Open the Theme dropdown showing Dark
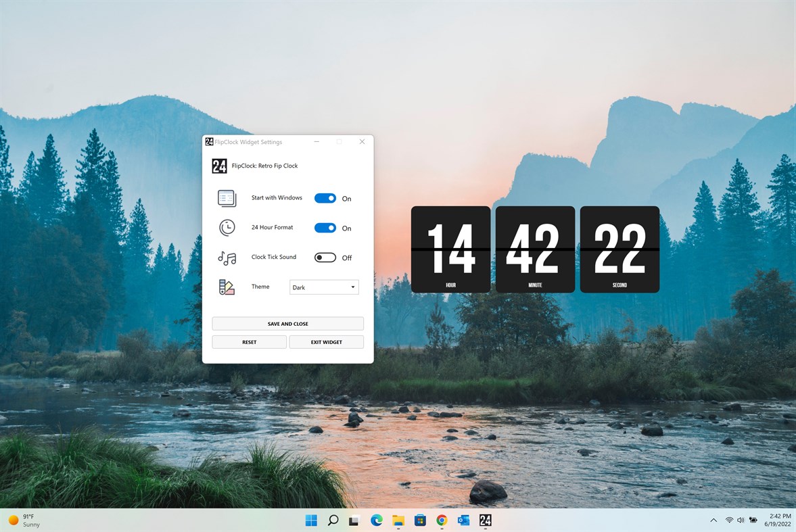Viewport: 796px width, 532px height. pos(323,287)
